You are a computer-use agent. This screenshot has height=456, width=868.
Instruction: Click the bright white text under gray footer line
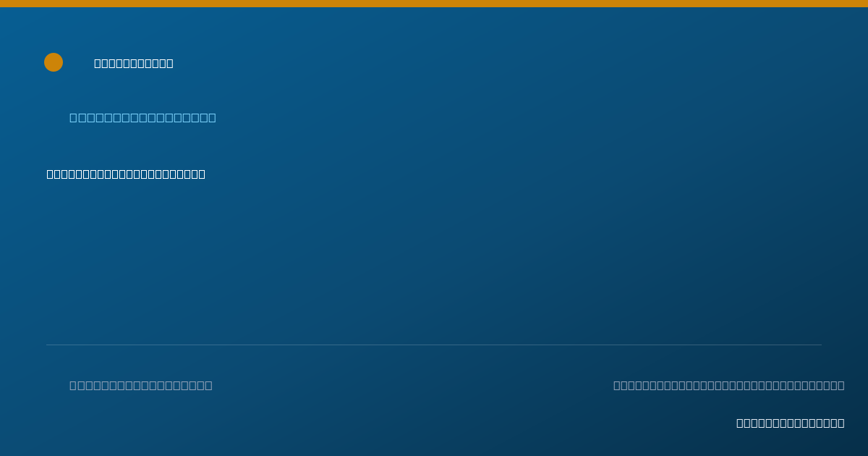791,423
